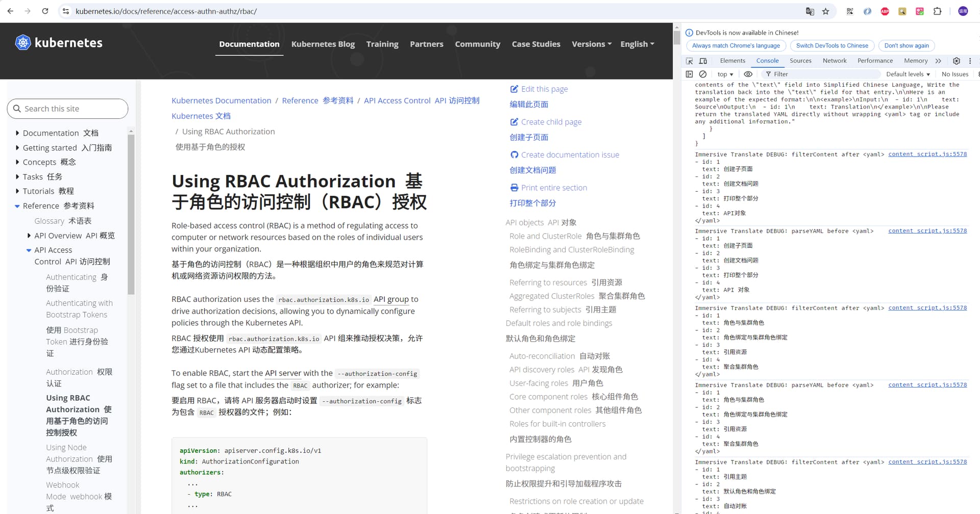Open the QR code extension icon
The image size is (980, 514).
(850, 11)
